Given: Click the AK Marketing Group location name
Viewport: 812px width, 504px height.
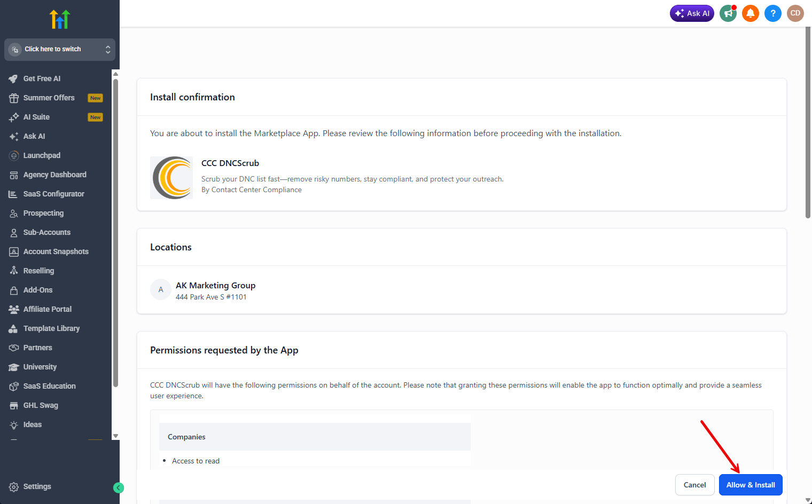Looking at the screenshot, I should coord(216,285).
